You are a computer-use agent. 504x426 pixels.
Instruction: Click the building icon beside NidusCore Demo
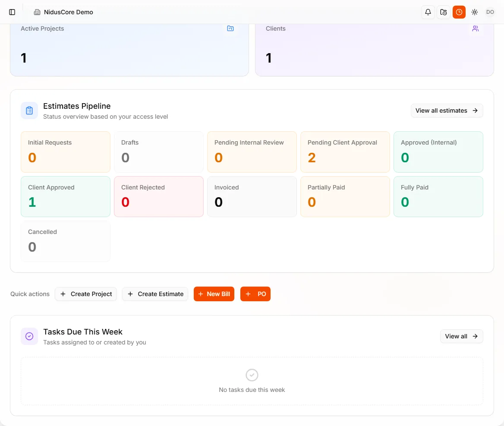(37, 12)
